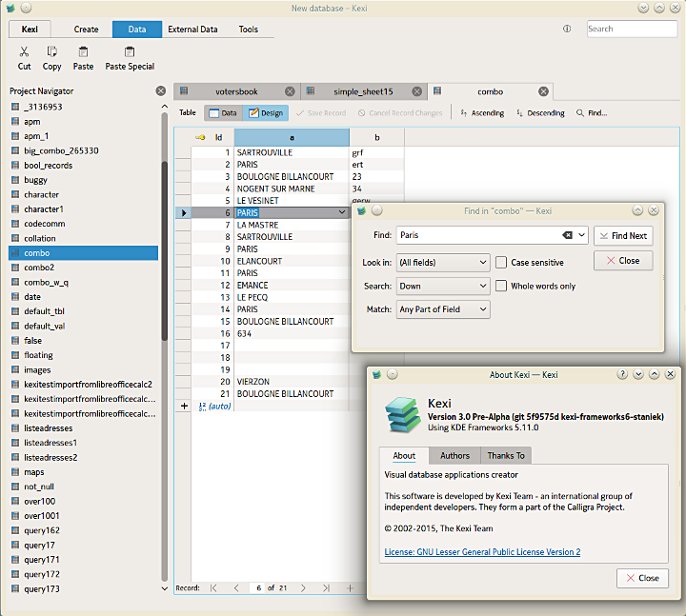Open the Match dropdown
The height and width of the screenshot is (616, 686).
click(x=442, y=309)
